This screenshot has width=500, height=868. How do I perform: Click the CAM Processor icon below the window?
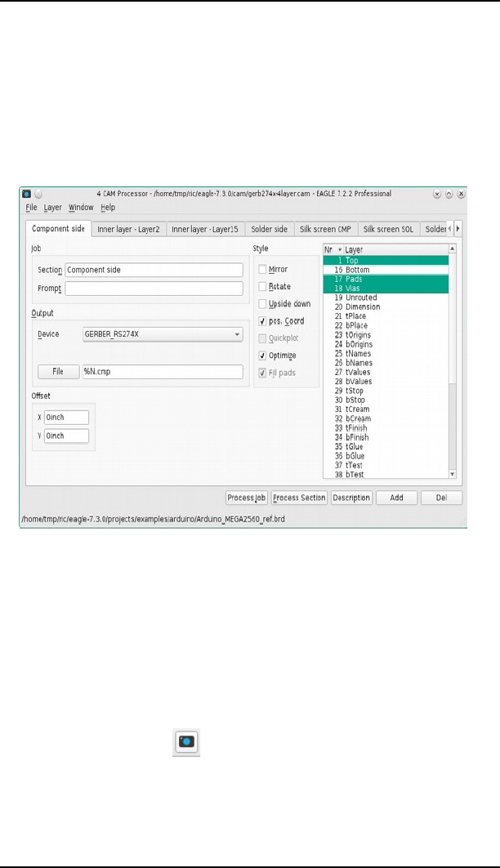click(x=186, y=742)
